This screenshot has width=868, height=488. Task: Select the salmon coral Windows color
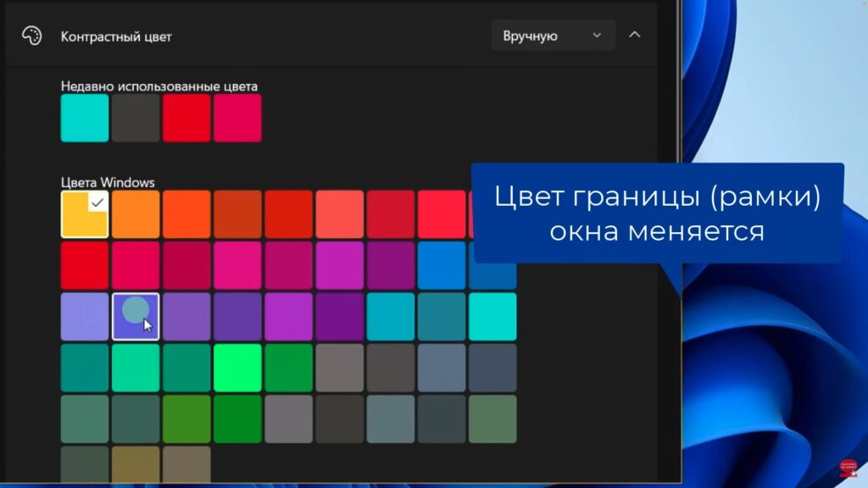tap(339, 214)
